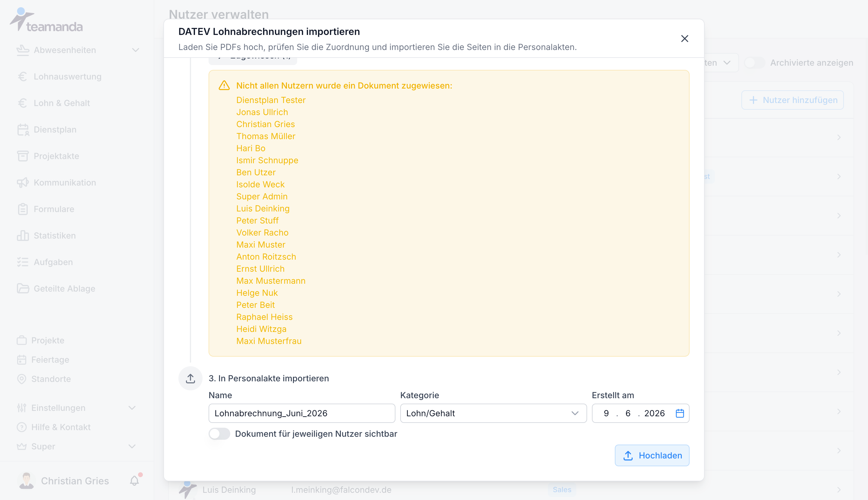The image size is (868, 500).
Task: Click the Einstellungen sliders icon
Action: pos(22,408)
